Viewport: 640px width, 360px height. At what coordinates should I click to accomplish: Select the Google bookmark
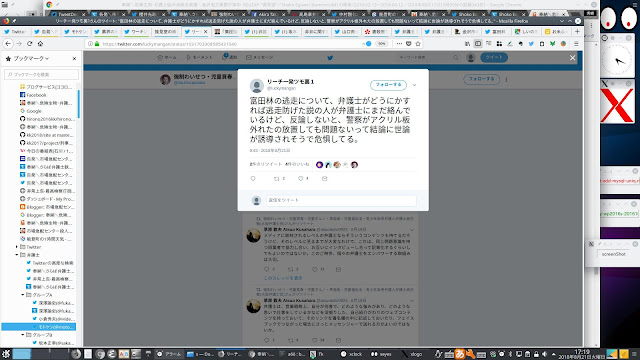[x=34, y=111]
